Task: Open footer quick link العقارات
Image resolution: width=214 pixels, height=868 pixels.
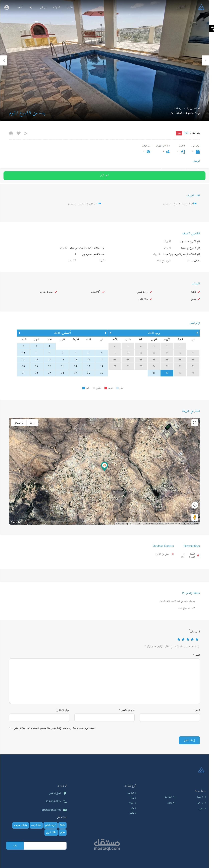Action: 168,797
